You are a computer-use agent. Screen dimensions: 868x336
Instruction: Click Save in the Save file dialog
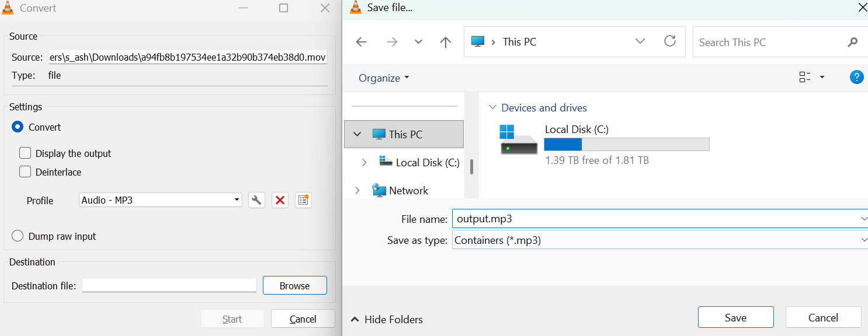735,317
